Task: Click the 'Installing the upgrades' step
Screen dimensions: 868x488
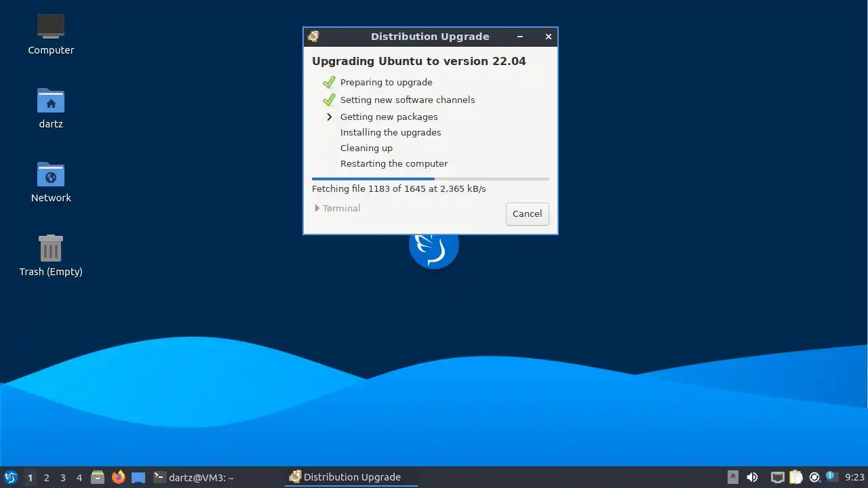Action: (x=391, y=132)
